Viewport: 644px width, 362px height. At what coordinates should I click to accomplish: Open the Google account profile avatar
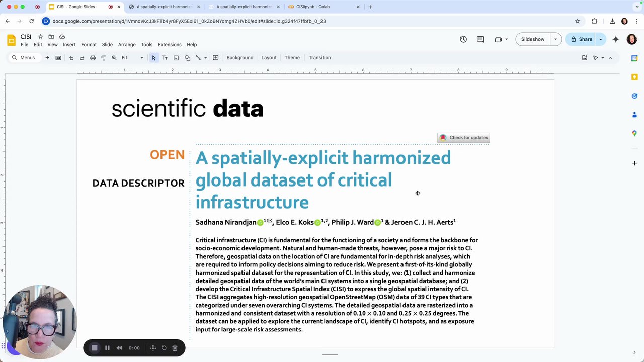[632, 39]
